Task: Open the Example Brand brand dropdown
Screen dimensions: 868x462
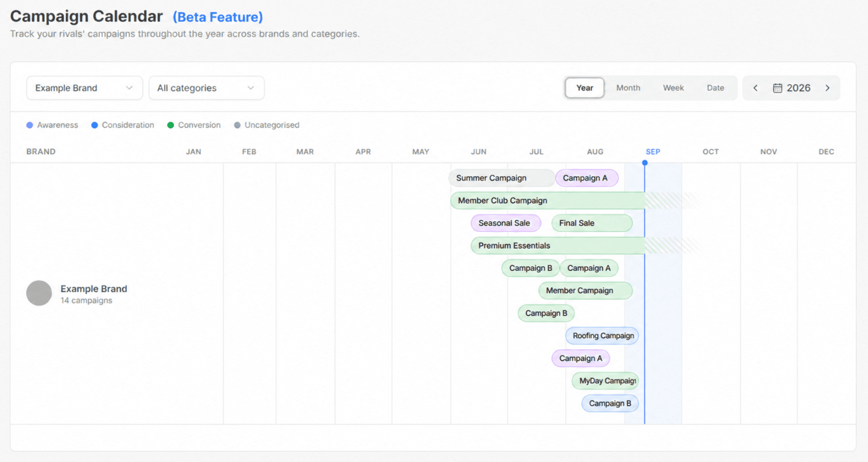Action: pos(84,88)
